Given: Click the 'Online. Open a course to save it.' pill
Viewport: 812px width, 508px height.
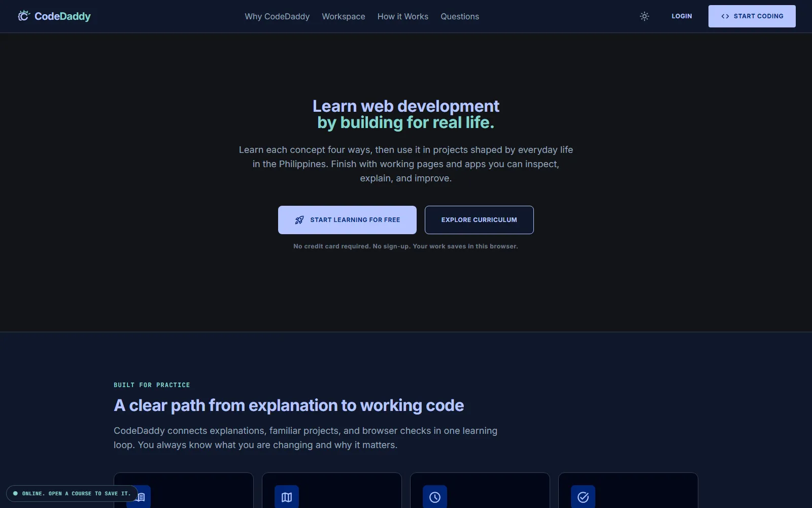Looking at the screenshot, I should [72, 493].
